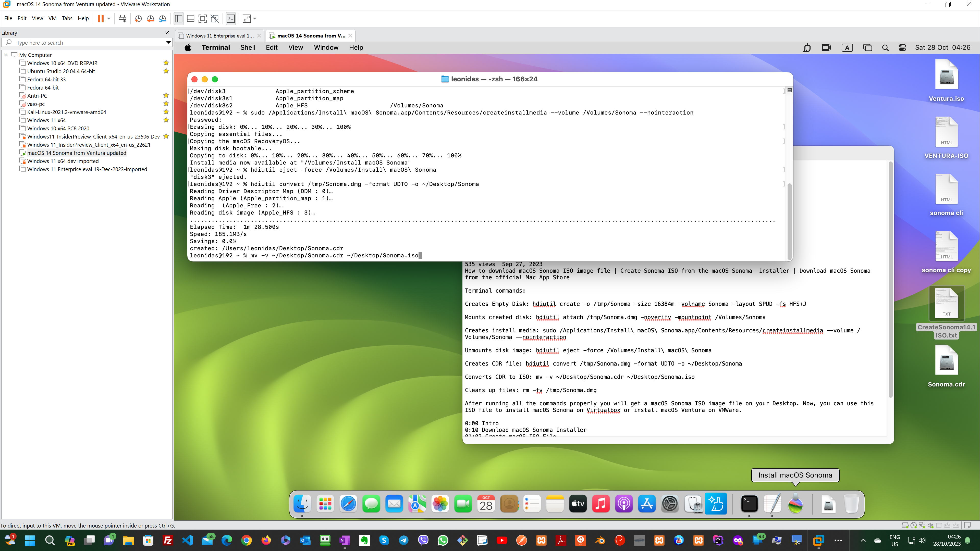The width and height of the screenshot is (980, 551).
Task: Open Finder from the Dock
Action: pyautogui.click(x=302, y=504)
